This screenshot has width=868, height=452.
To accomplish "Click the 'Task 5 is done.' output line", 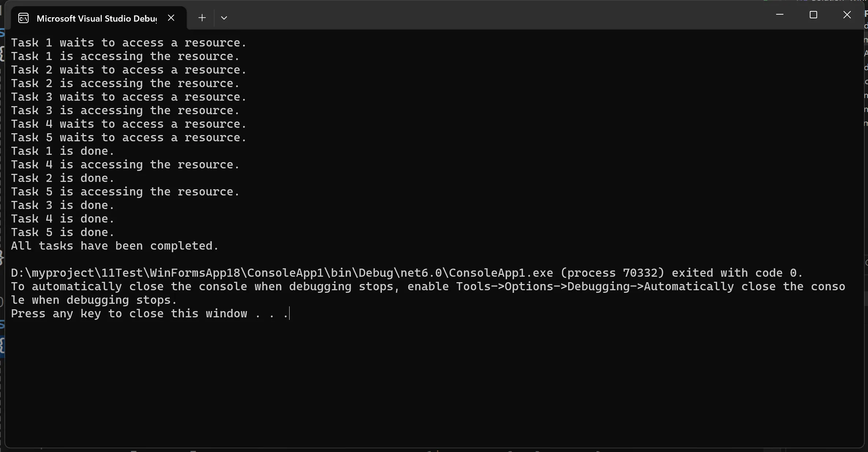I will pyautogui.click(x=63, y=232).
